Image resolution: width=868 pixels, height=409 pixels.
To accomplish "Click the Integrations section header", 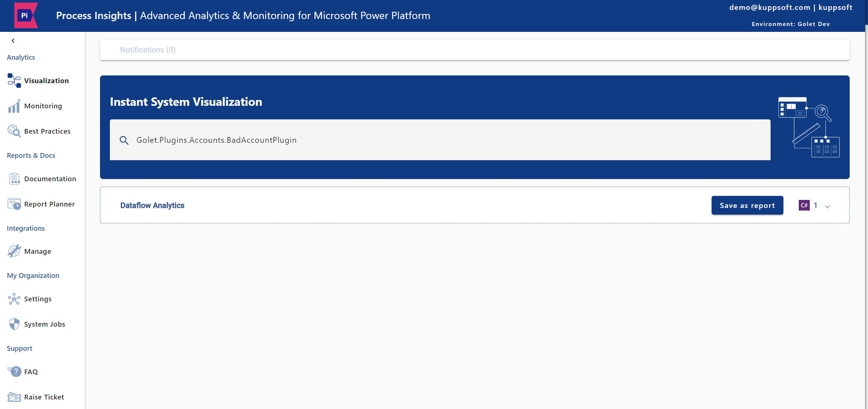I will tap(26, 228).
